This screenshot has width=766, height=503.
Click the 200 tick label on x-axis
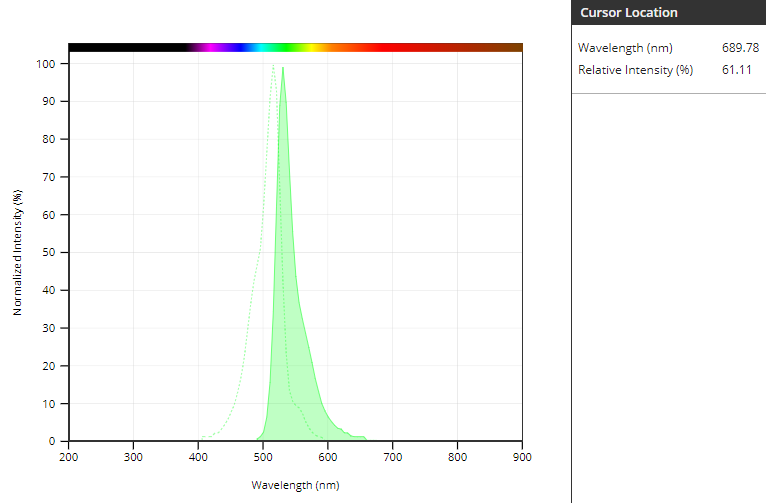(x=69, y=457)
